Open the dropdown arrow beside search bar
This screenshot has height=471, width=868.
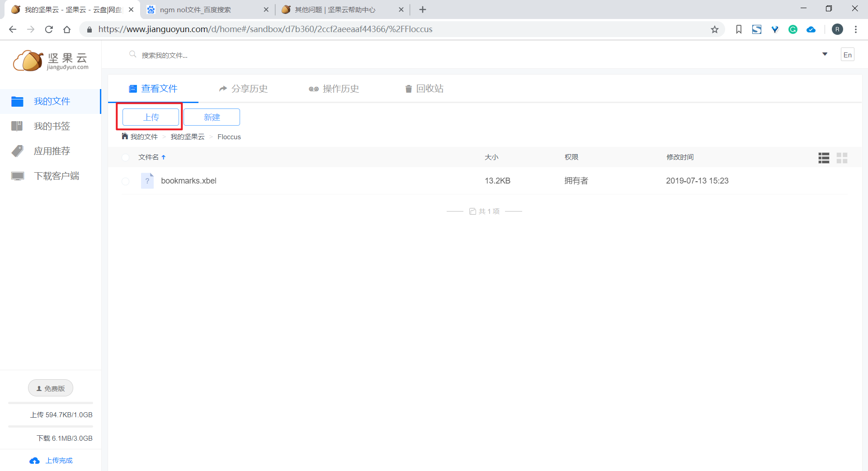tap(825, 54)
